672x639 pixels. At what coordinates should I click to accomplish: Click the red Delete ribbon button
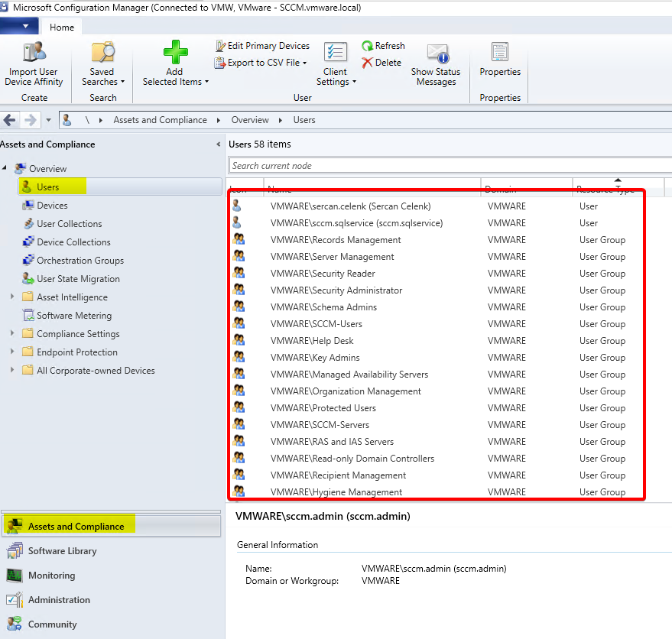tap(381, 63)
